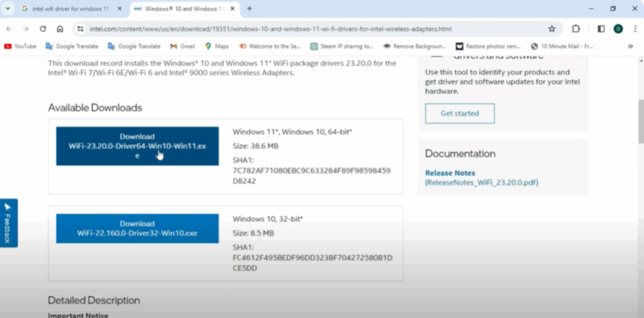This screenshot has height=318, width=644.
Task: Click the Documentation heading
Action: [x=460, y=154]
